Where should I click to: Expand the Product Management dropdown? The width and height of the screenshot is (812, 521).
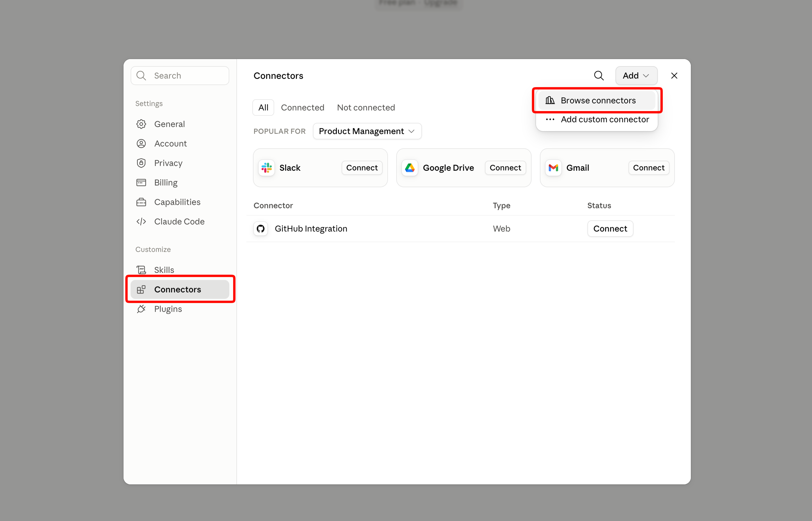367,131
